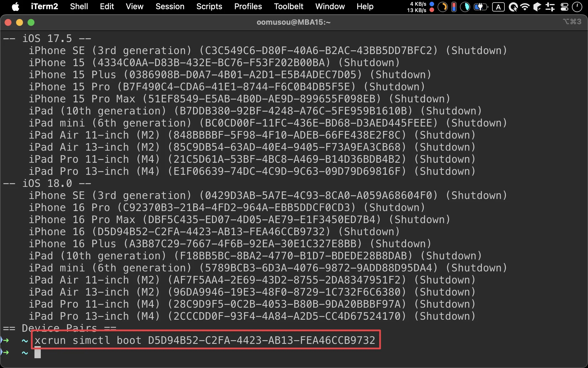The image size is (588, 368).
Task: Click iPhone 16 UUID D5D94B52 in device list
Action: click(214, 232)
